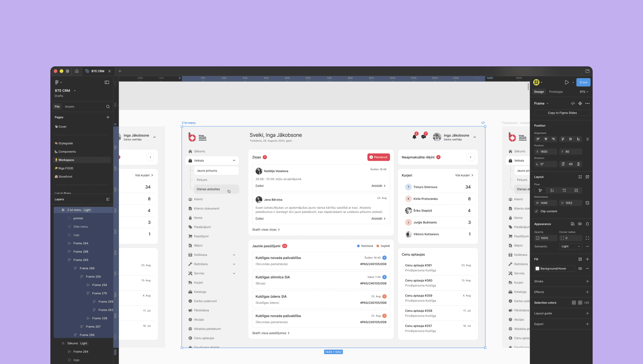Toggle the Clip content checkbox
The width and height of the screenshot is (643, 364).
(x=537, y=211)
